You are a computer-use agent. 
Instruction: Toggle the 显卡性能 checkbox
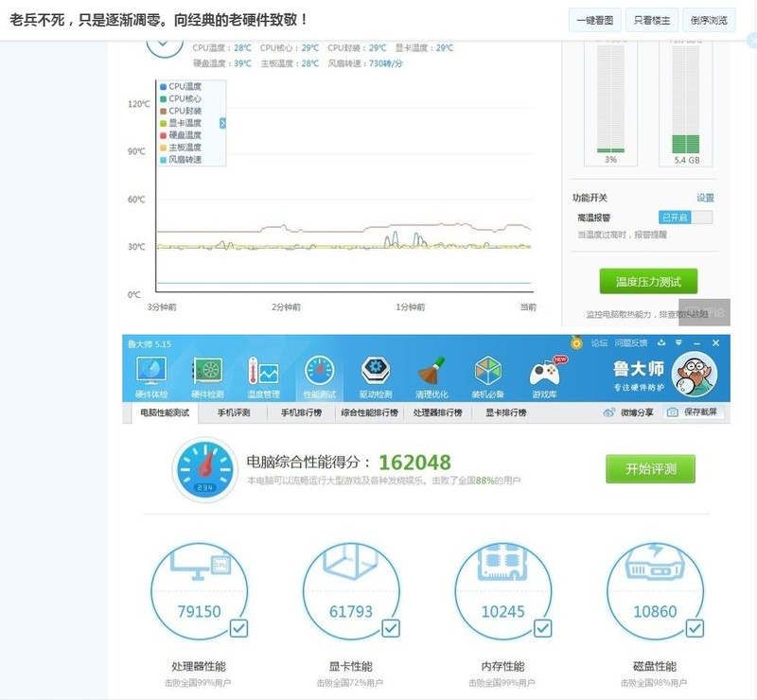[391, 628]
